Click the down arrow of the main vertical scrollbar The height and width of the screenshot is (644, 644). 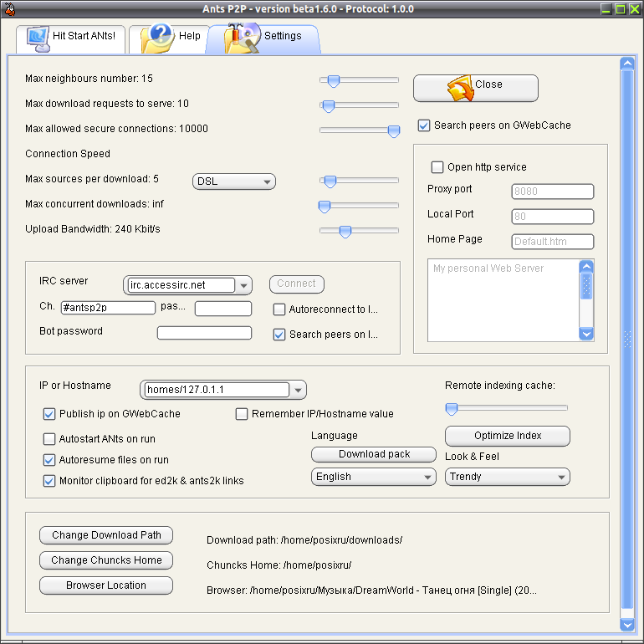(x=627, y=625)
